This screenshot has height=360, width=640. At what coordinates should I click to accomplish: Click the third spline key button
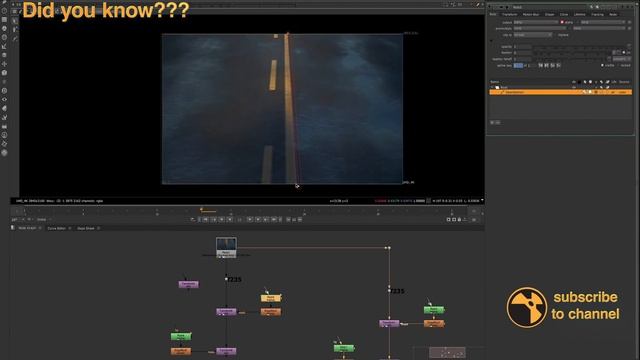coord(553,65)
